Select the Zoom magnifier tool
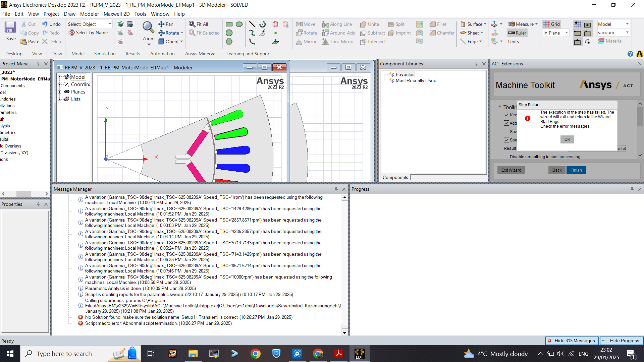Viewport: 644px width, 362px height. 148,27
